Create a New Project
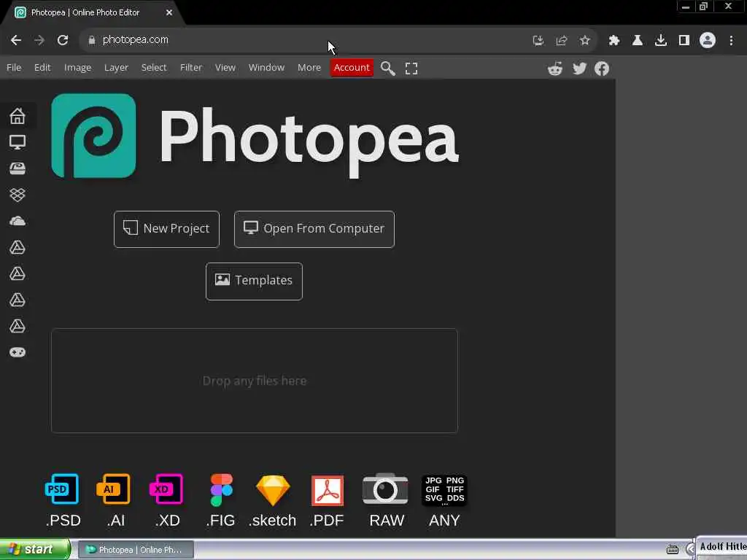 [167, 229]
